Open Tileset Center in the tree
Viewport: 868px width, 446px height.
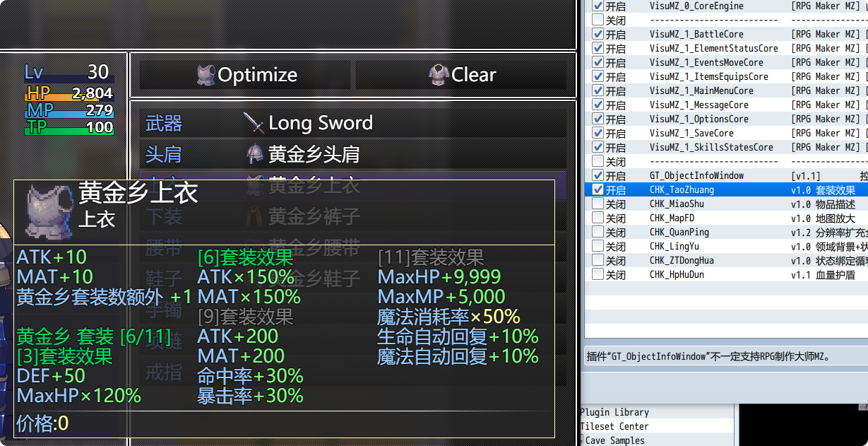pos(614,426)
